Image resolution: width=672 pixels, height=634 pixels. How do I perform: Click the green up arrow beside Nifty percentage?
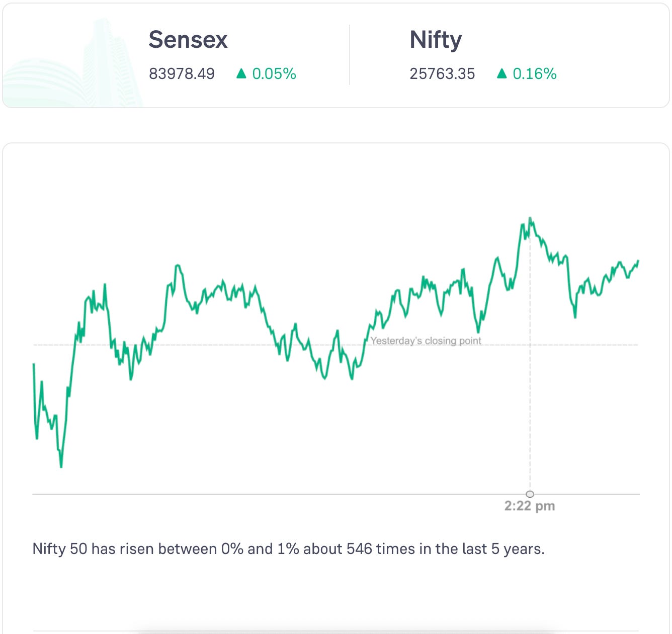[501, 74]
